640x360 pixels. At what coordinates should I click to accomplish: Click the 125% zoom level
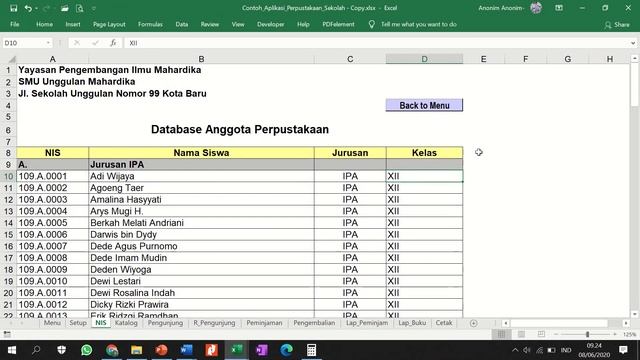629,334
